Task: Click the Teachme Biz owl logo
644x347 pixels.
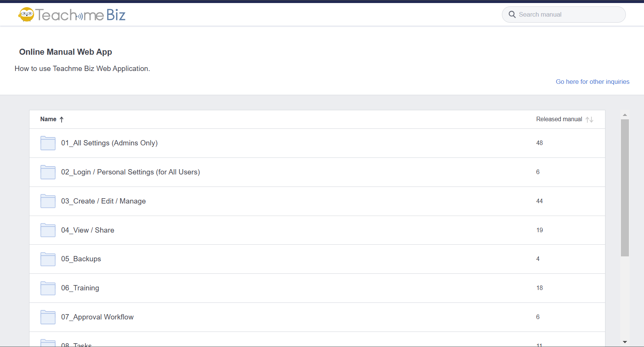Action: [x=26, y=15]
